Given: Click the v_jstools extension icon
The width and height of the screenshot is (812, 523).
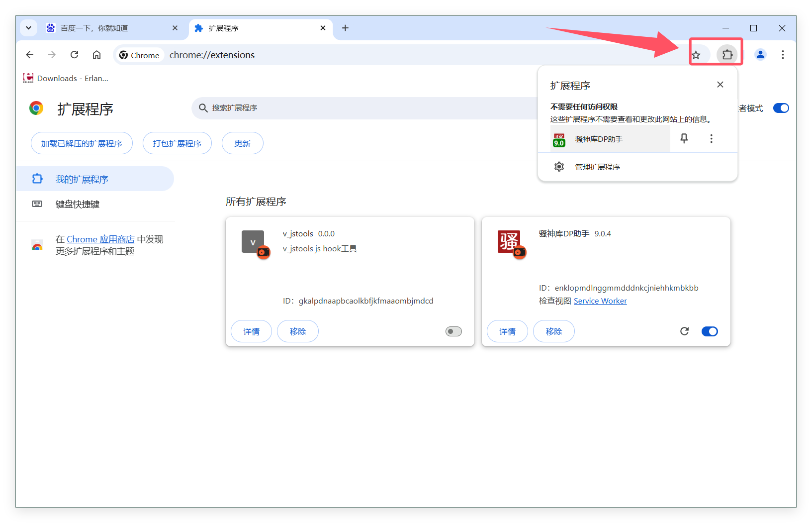Looking at the screenshot, I should 253,242.
